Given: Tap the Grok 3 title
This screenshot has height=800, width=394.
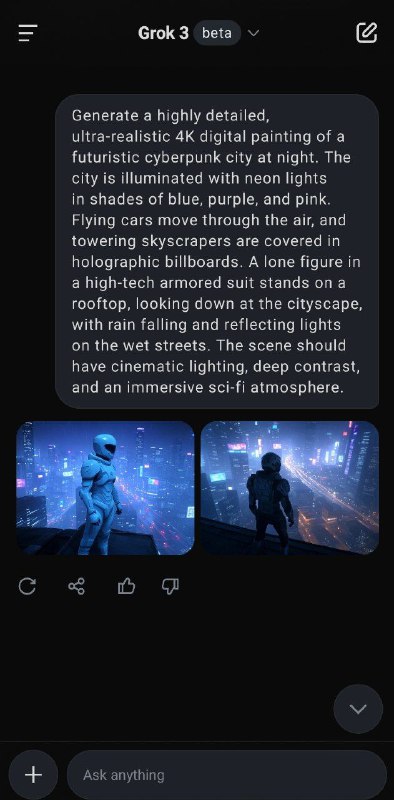Looking at the screenshot, I should coord(163,33).
